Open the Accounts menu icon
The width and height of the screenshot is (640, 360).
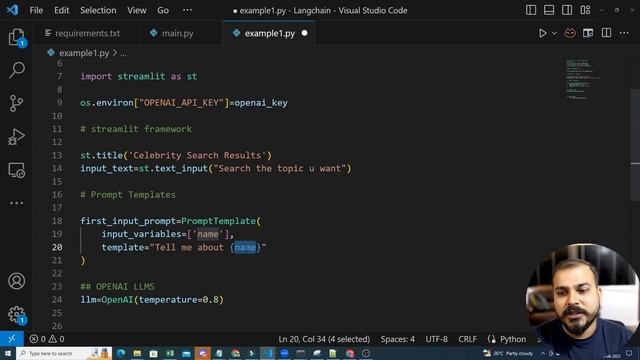pos(16,281)
